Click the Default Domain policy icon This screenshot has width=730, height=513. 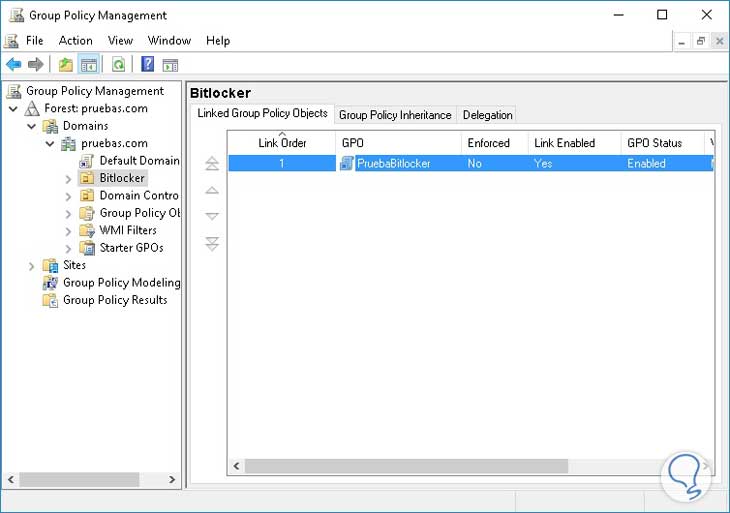point(87,161)
